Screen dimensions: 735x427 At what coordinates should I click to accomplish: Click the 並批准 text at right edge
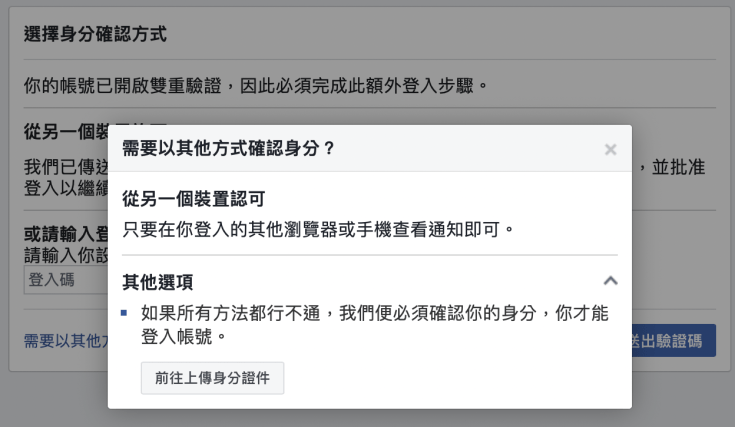[x=679, y=165]
